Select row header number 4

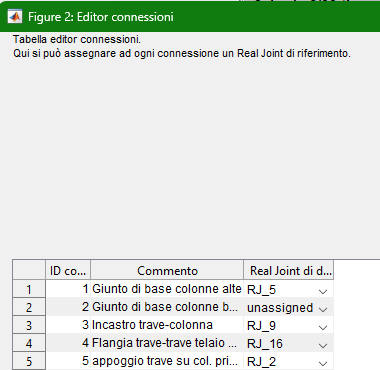tap(29, 343)
